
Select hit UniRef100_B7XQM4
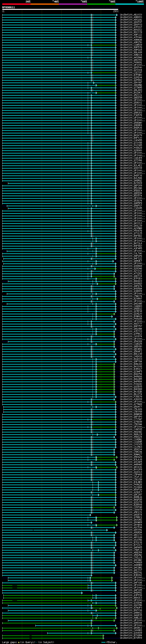point(131,635)
